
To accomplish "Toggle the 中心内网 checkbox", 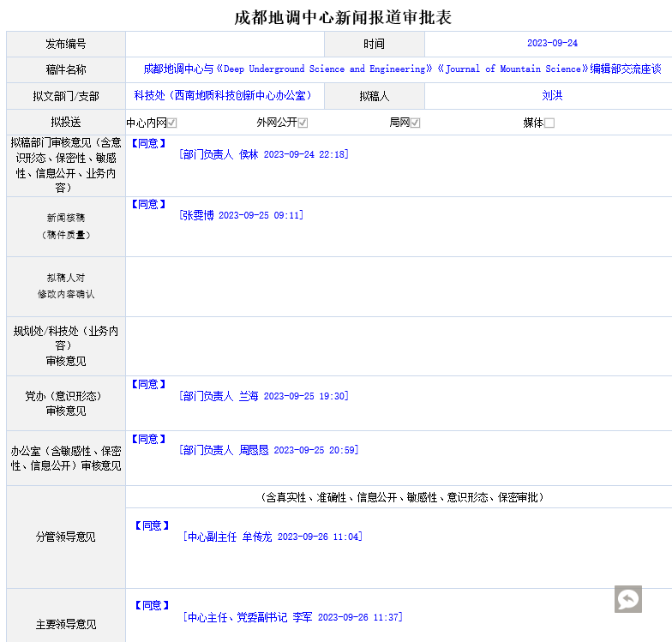I will (172, 123).
